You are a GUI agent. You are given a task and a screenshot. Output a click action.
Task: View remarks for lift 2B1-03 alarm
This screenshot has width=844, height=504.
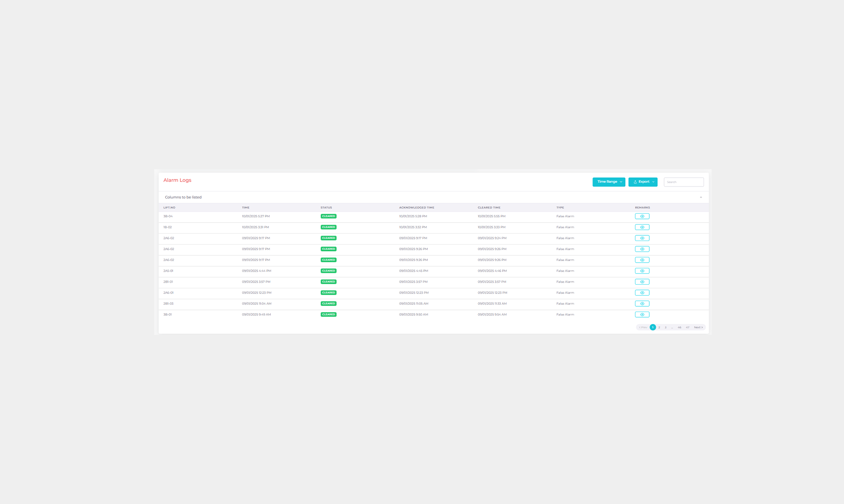[642, 304]
